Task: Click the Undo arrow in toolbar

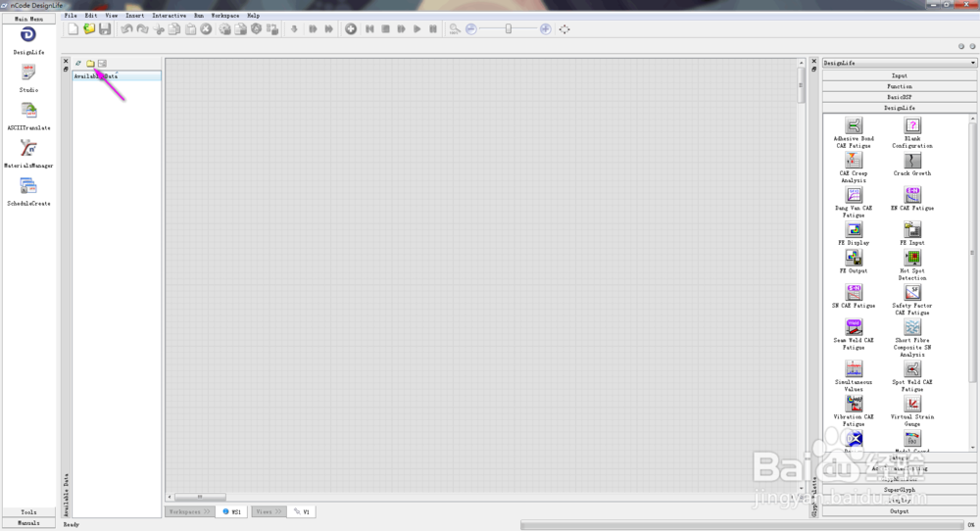Action: (126, 28)
